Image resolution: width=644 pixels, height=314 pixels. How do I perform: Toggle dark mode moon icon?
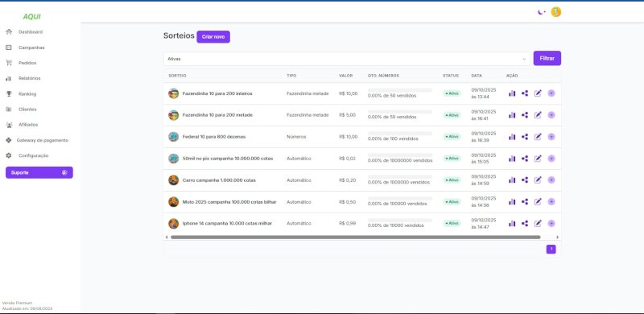point(542,12)
